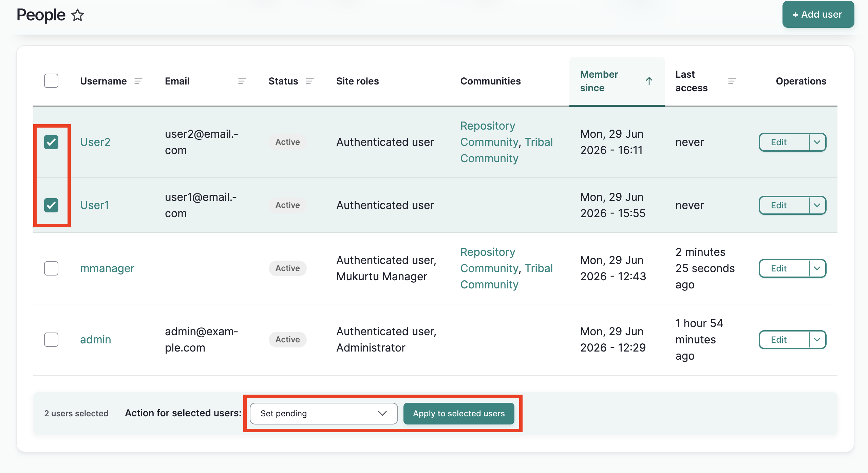Click '2 users selected' label
The height and width of the screenshot is (473, 868).
[x=76, y=413]
